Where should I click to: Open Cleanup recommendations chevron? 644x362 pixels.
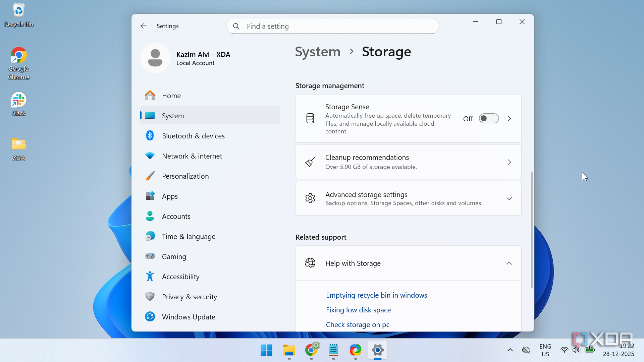(509, 162)
